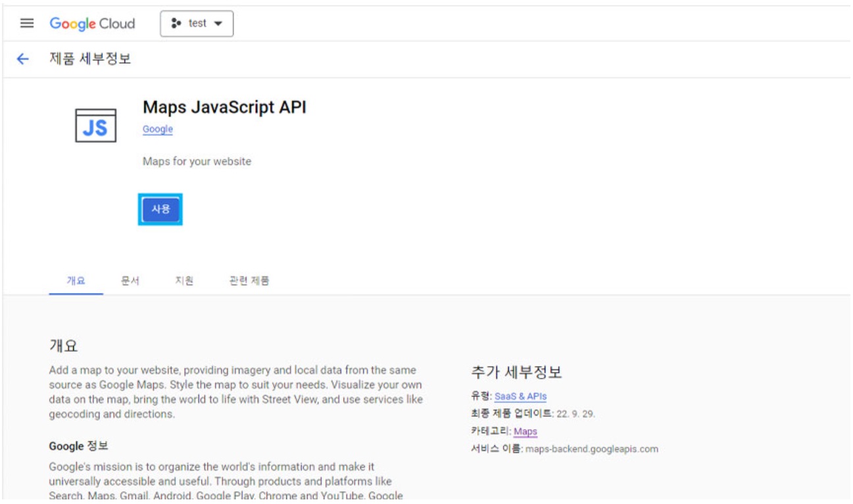Switch to the 문서 tab
Viewport: 853px width, 504px height.
click(130, 281)
